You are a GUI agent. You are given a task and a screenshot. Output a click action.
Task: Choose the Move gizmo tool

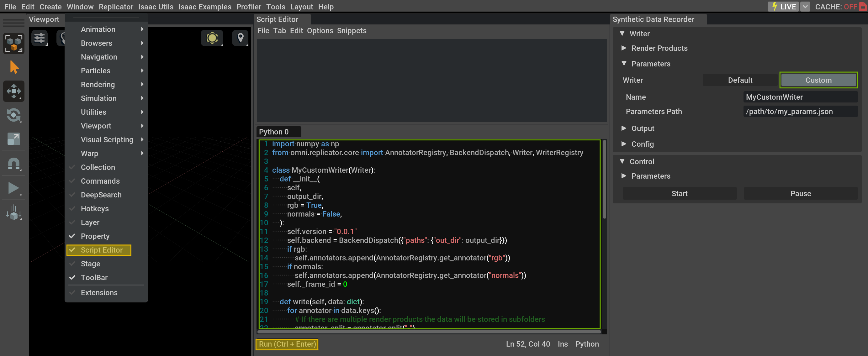14,91
